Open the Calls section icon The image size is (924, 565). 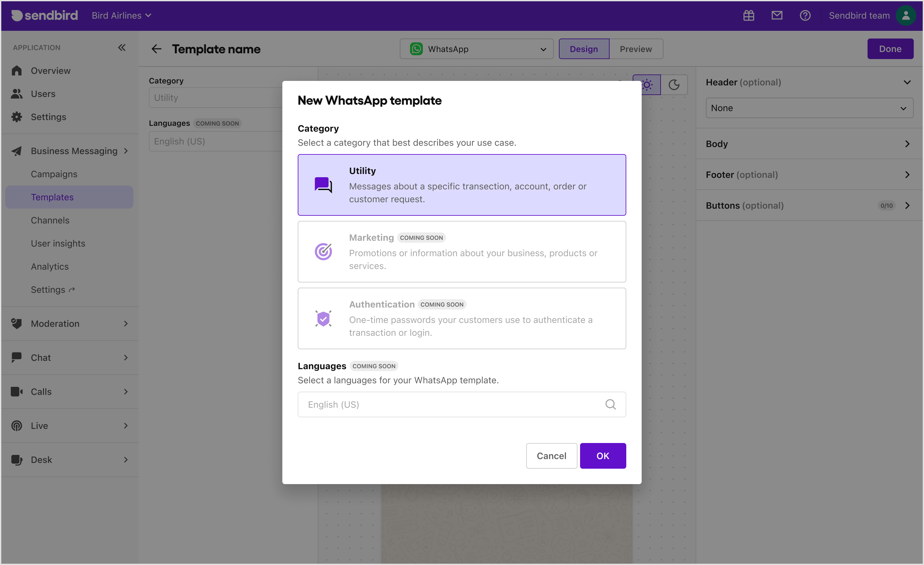[x=16, y=392]
